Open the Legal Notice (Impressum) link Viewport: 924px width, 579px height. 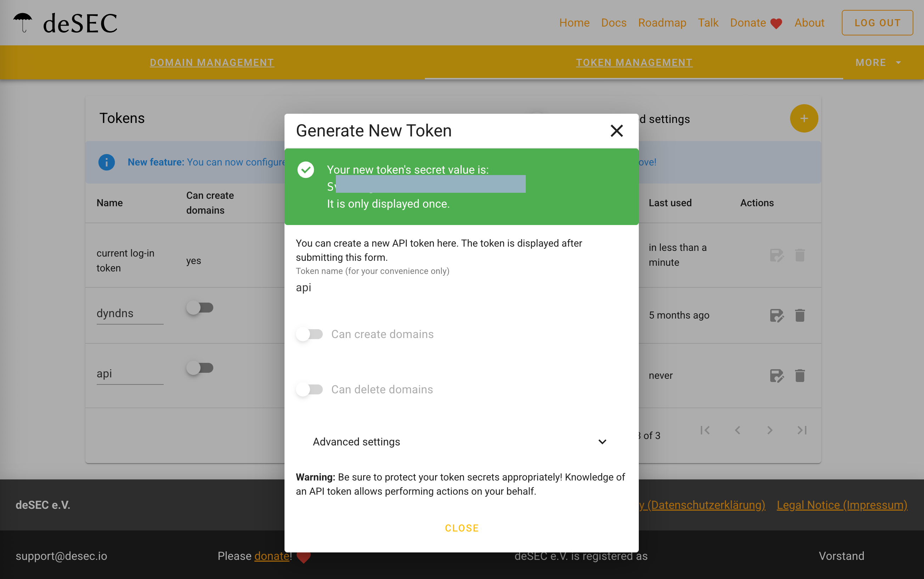coord(842,505)
